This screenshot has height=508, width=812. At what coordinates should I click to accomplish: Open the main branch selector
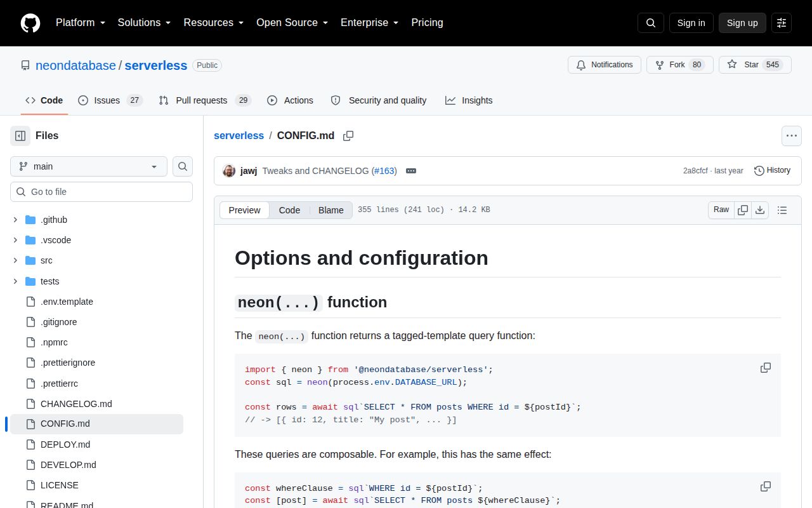pyautogui.click(x=89, y=166)
